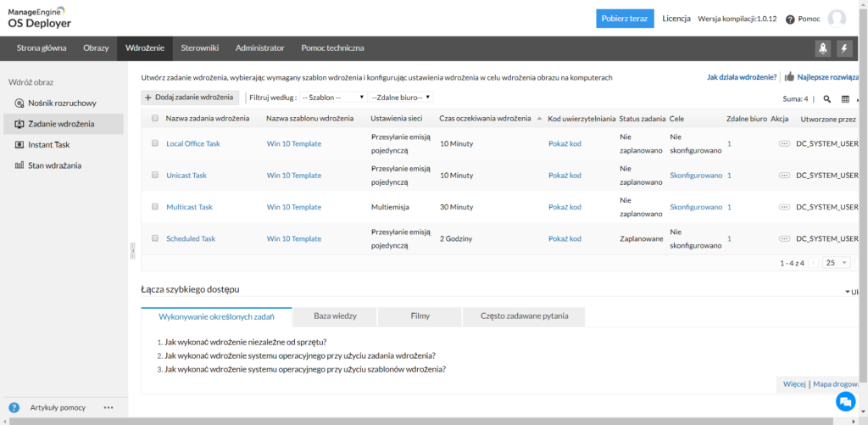
Task: Open the blue chat support bubble
Action: 845,400
